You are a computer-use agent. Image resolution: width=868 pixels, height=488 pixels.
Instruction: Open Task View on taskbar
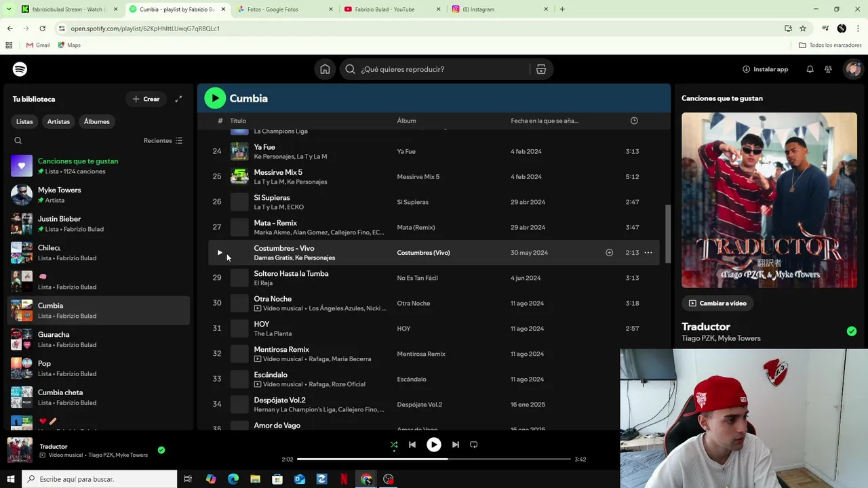(188, 479)
